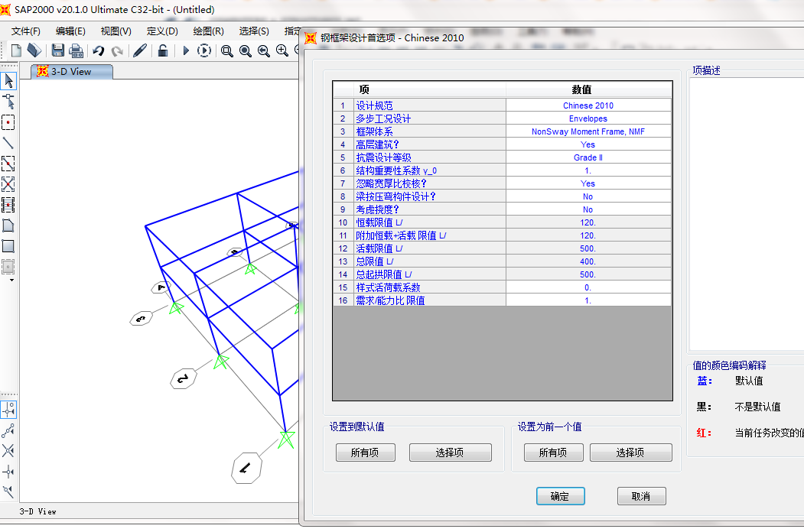Image resolution: width=804 pixels, height=532 pixels.
Task: Click the rubber band zoom icon
Action: 226,50
